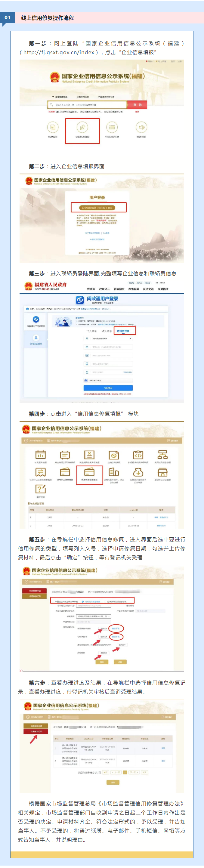
Task: Click the 填报须知 question mark icon
Action: tap(40, 489)
